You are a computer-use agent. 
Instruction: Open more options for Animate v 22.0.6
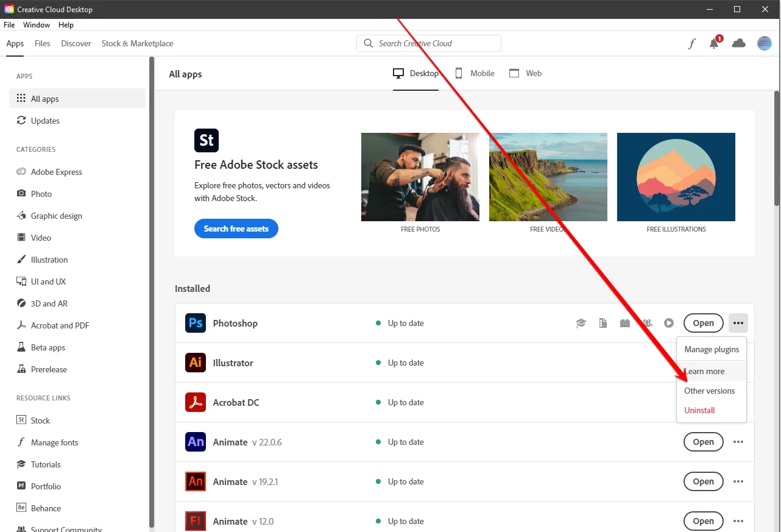(738, 442)
